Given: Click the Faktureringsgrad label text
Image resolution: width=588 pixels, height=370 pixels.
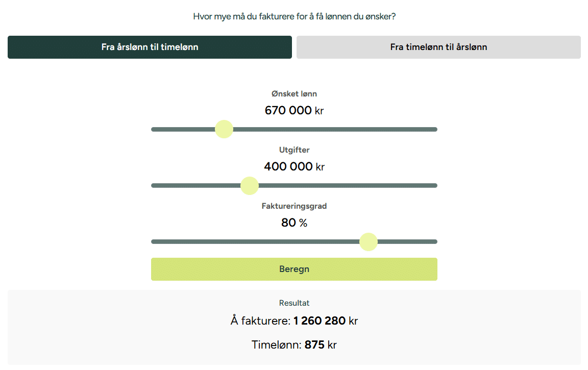Looking at the screenshot, I should [294, 206].
